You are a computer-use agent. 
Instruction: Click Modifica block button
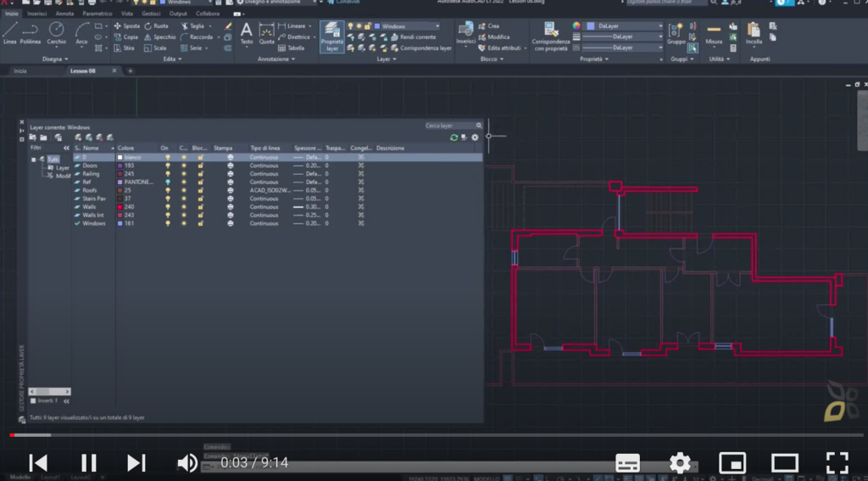(x=494, y=37)
